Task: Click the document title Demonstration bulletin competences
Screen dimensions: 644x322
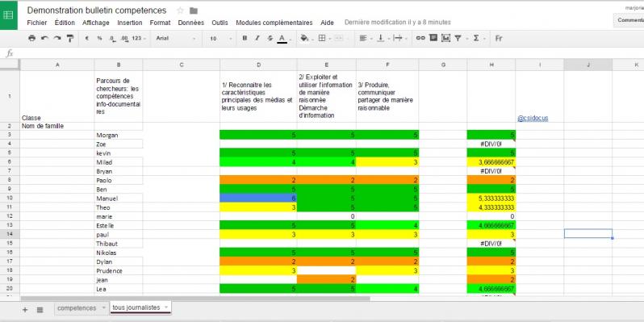Action: click(97, 10)
